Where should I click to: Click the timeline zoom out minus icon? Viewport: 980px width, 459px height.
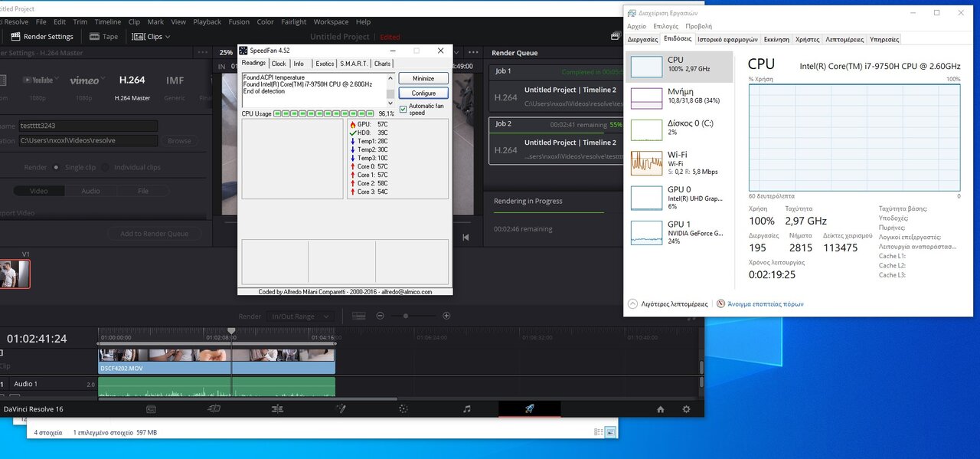pos(380,316)
